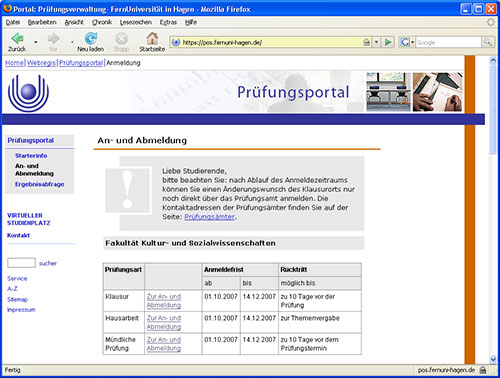Open the Extras menu
Screen dimensions: 500x378
(168, 22)
